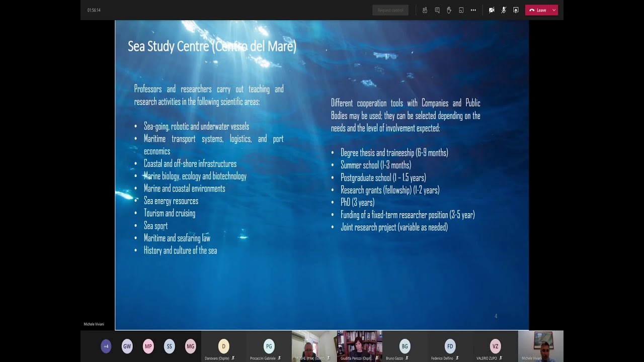This screenshot has height=362, width=644.
Task: Expand the Leave options arrow
Action: tap(554, 10)
